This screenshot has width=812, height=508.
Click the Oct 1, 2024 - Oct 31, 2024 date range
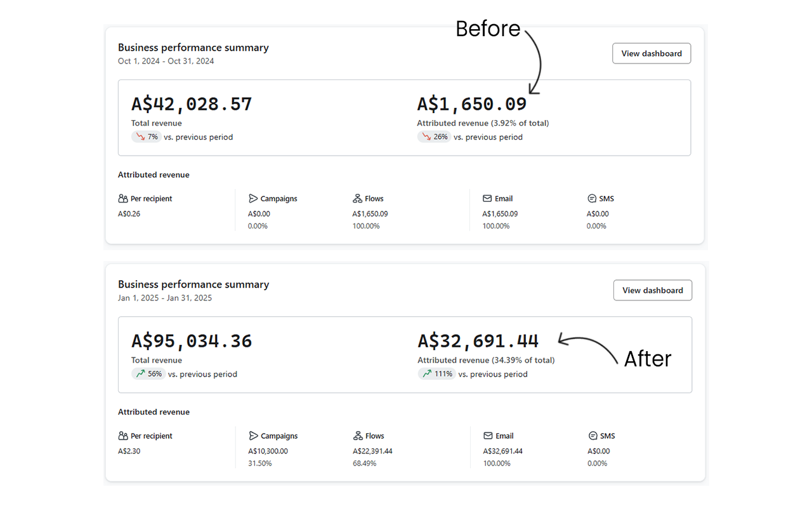[166, 62]
